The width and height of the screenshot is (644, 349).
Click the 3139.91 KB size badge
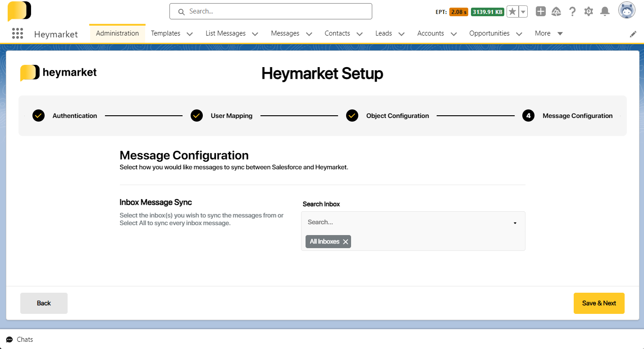[488, 12]
